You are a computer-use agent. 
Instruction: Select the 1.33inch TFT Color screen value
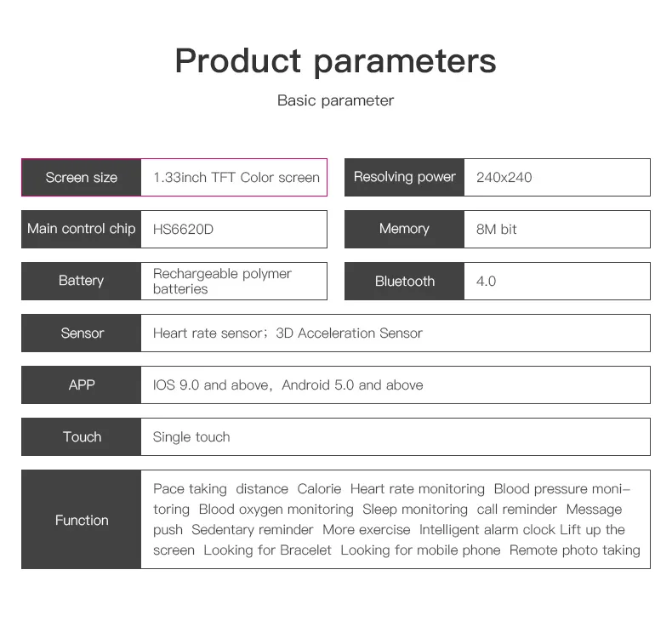(236, 178)
